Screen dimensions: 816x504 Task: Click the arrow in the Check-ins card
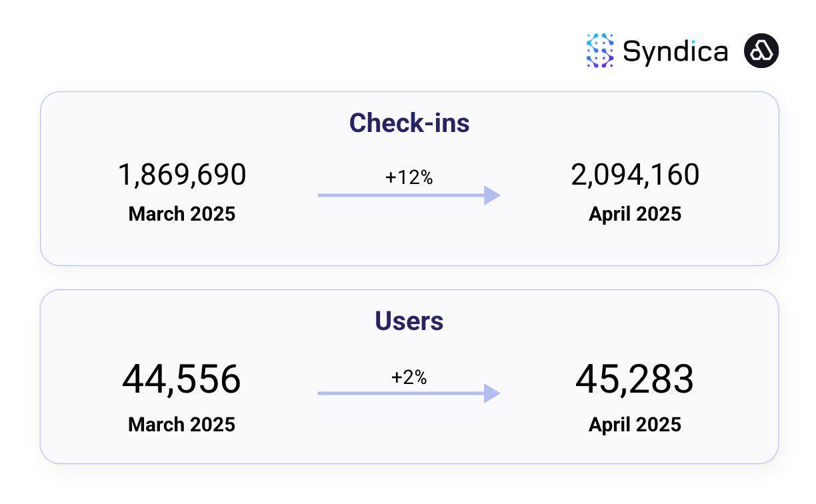pyautogui.click(x=408, y=195)
